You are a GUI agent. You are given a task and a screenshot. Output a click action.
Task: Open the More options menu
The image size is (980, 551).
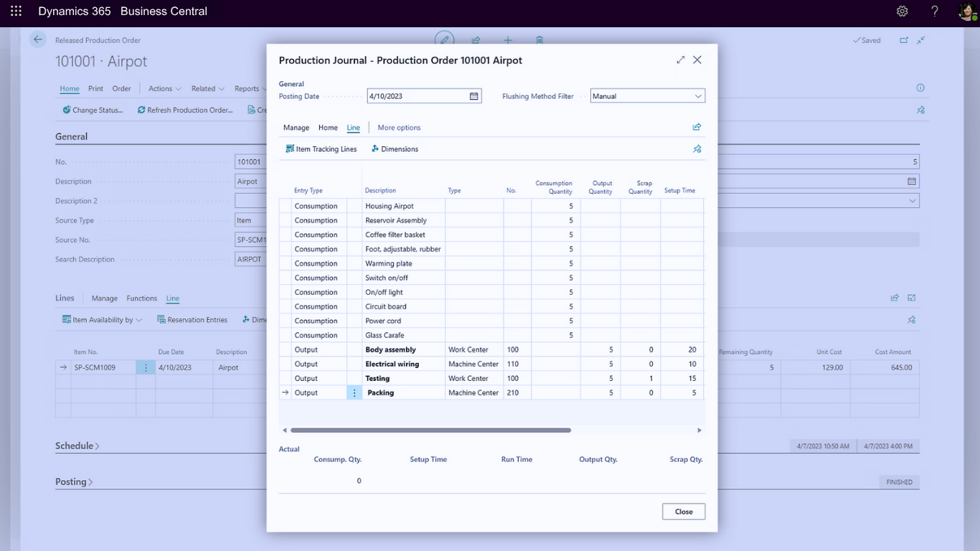pyautogui.click(x=399, y=127)
